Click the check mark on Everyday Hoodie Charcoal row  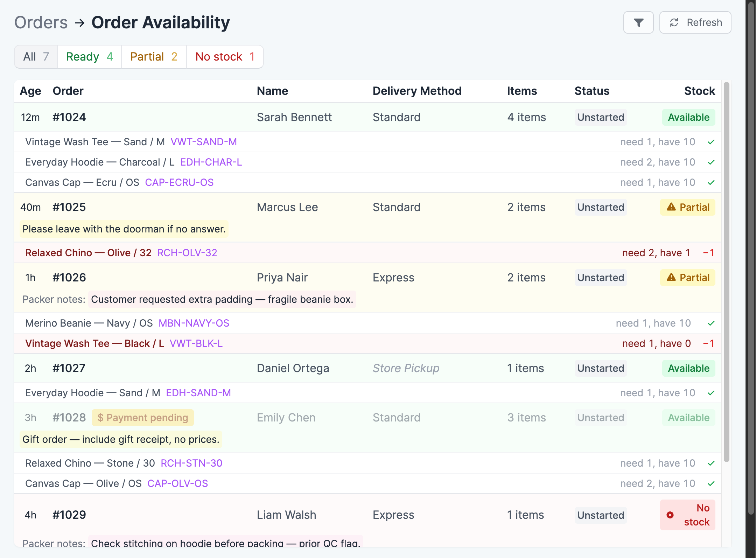pyautogui.click(x=711, y=162)
